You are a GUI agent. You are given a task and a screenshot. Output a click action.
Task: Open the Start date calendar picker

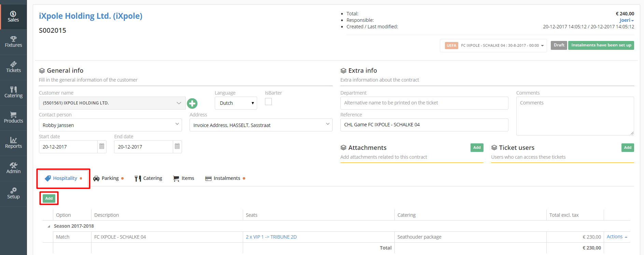[x=102, y=146]
